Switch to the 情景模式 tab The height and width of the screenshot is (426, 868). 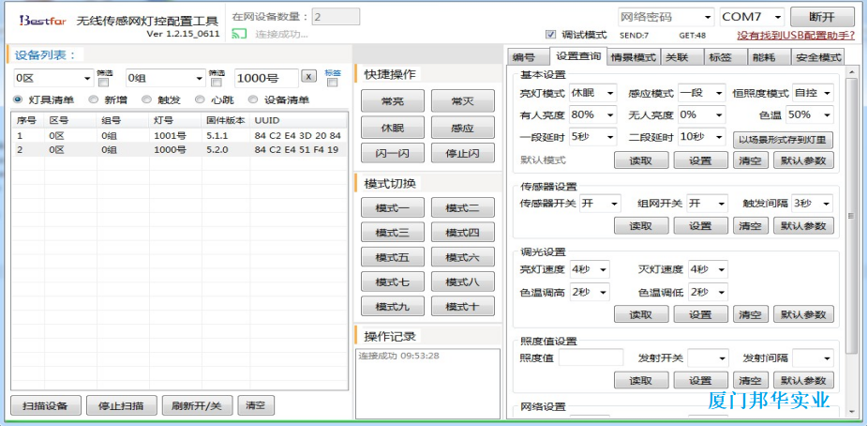[x=634, y=57]
